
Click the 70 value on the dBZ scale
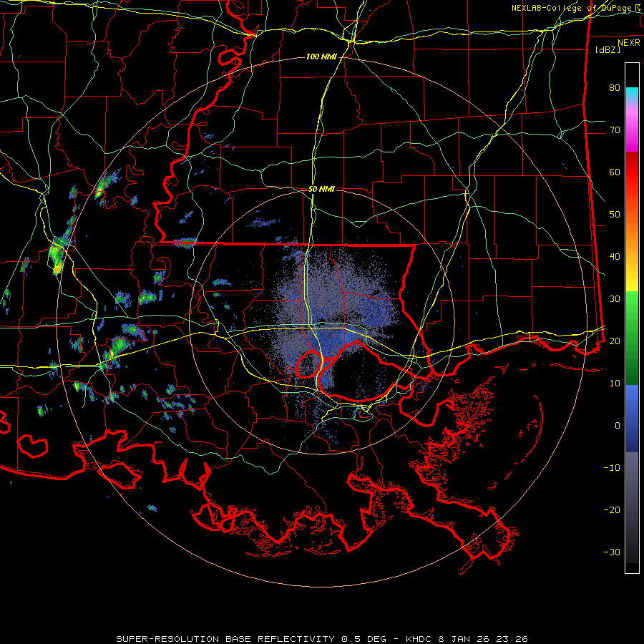pos(615,130)
